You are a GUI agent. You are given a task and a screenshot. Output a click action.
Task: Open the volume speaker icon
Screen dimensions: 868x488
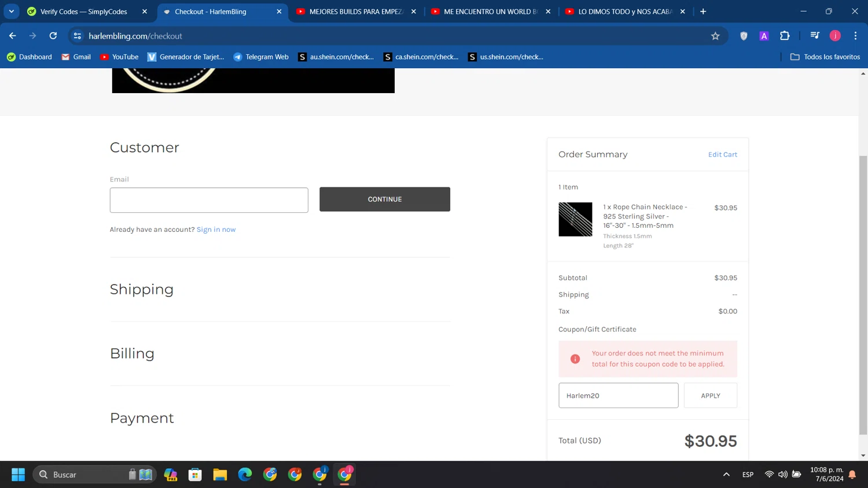(782, 475)
